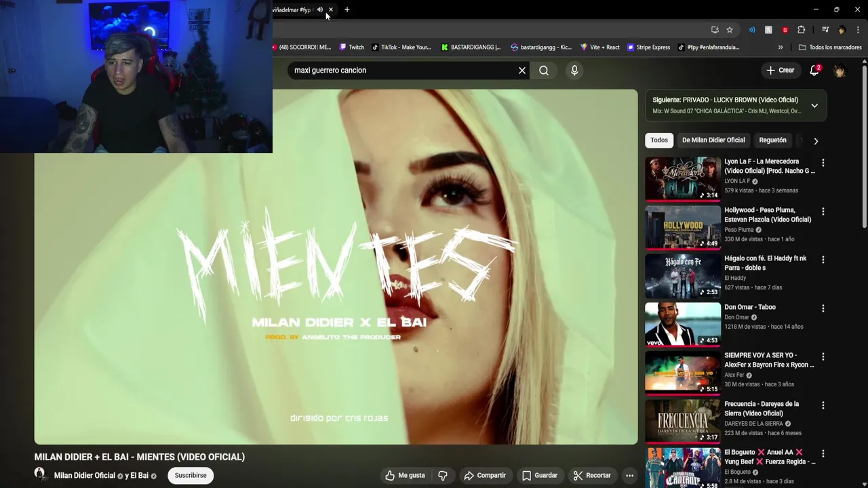Open the (48) SOCORRO!! ME... bookmark
Viewport: 868px width, 488px height.
(302, 47)
